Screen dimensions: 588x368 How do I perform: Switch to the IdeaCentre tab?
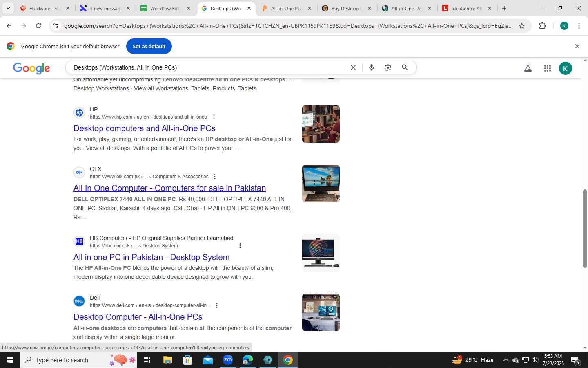point(467,8)
